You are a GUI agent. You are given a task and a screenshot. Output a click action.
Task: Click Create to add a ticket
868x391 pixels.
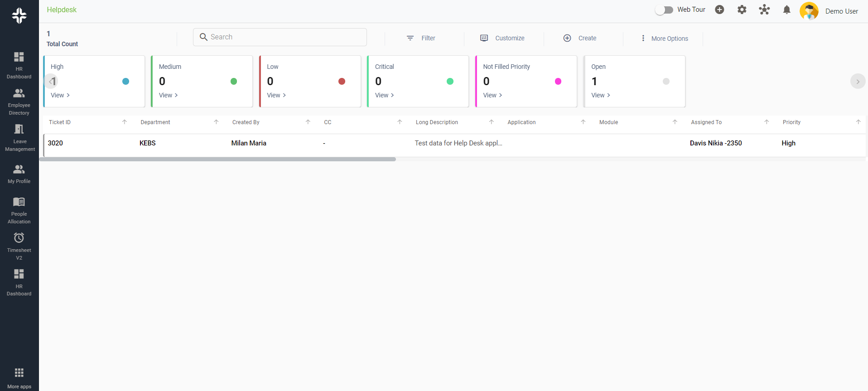point(580,39)
